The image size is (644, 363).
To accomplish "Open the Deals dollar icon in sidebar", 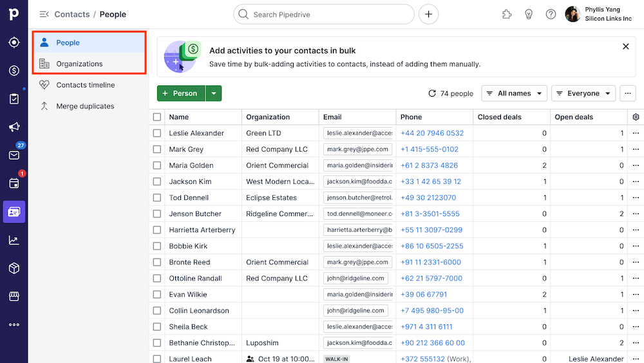I will [x=14, y=70].
